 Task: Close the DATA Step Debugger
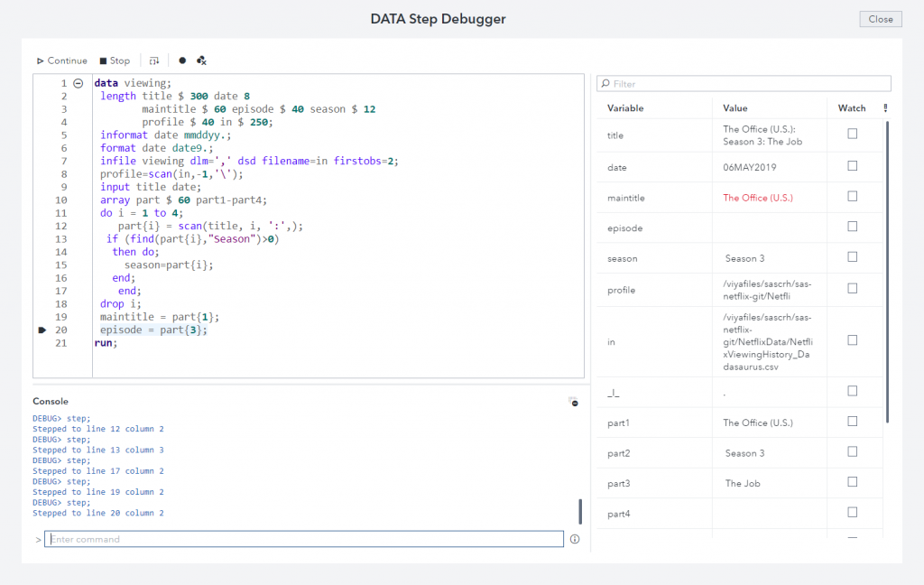[881, 19]
